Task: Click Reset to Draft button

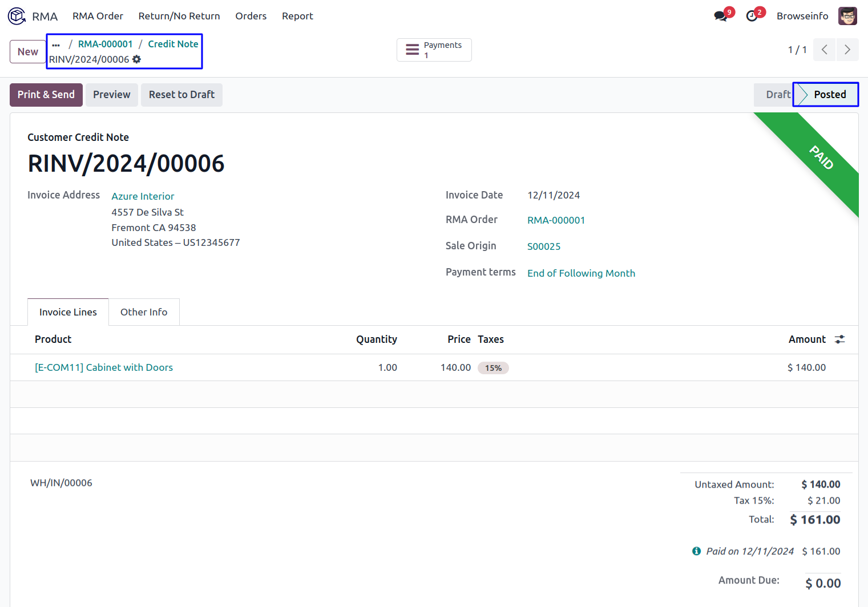Action: tap(181, 95)
